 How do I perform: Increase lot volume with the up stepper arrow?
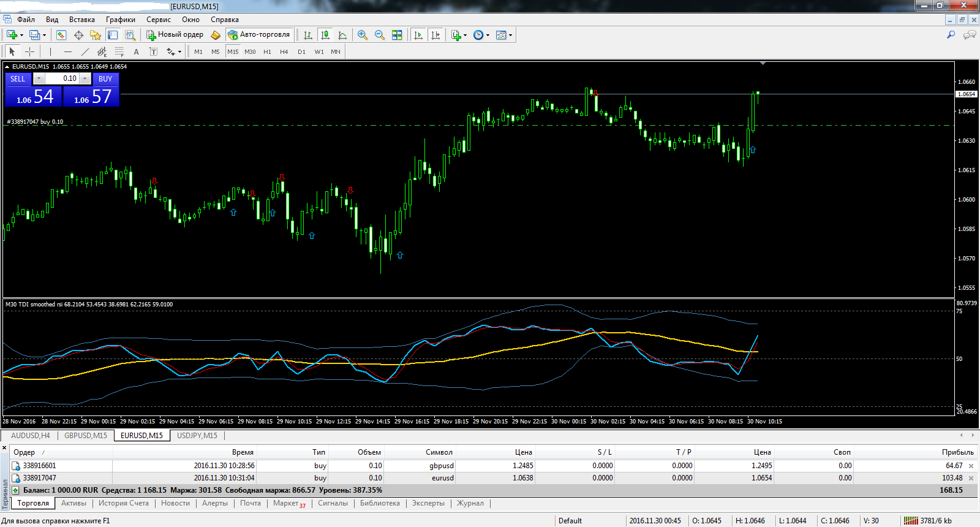85,78
